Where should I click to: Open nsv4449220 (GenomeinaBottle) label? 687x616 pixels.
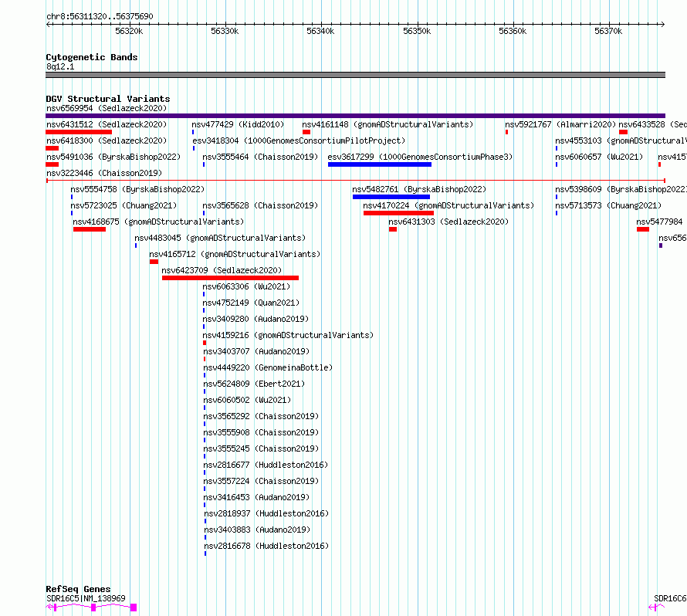click(x=268, y=367)
